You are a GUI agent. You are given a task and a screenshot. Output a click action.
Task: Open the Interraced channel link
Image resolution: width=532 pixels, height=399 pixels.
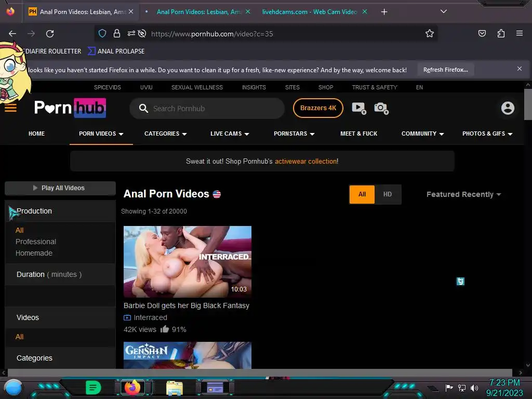(x=150, y=317)
